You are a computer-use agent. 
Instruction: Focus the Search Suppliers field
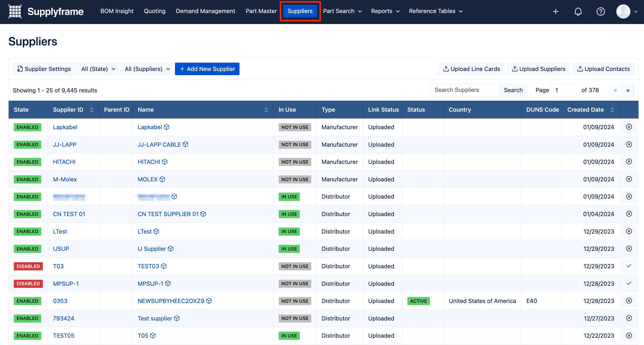pyautogui.click(x=465, y=90)
